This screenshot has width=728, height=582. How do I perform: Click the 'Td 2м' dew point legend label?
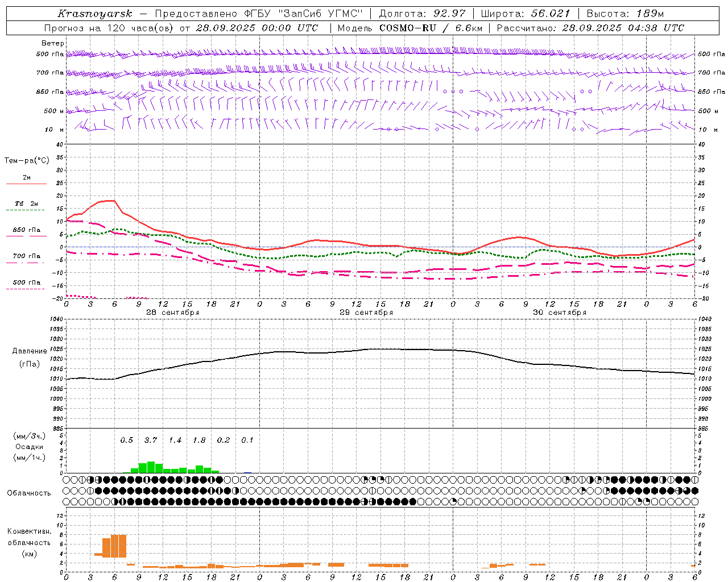[27, 203]
